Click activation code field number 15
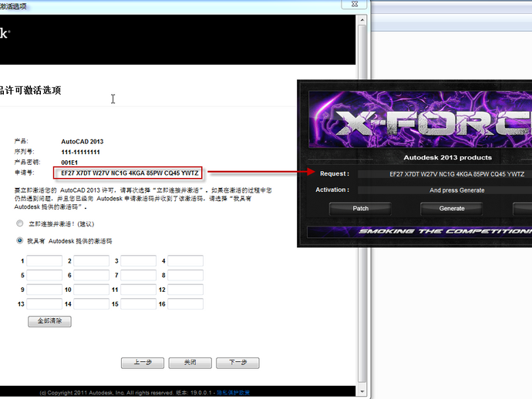Image resolution: width=532 pixels, height=399 pixels. pyautogui.click(x=139, y=304)
